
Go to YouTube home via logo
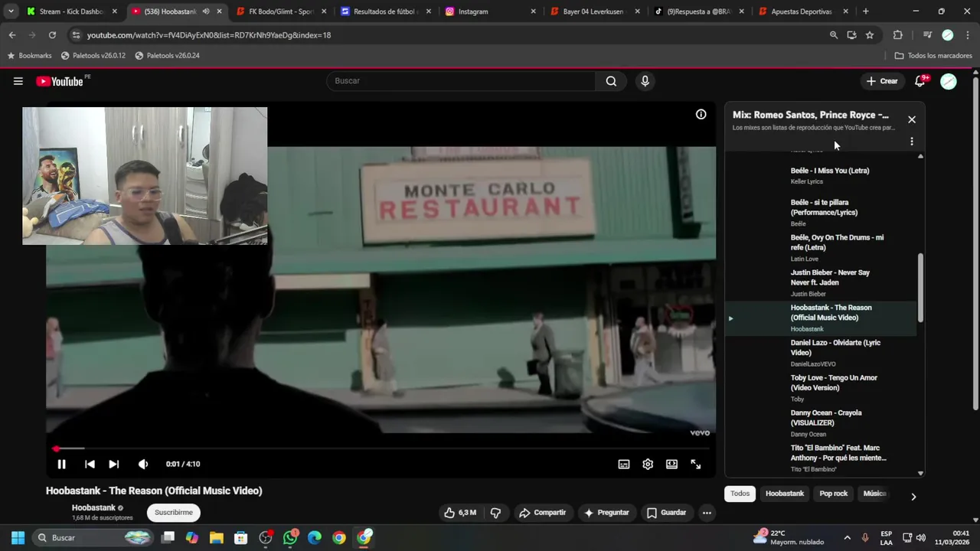coord(60,81)
